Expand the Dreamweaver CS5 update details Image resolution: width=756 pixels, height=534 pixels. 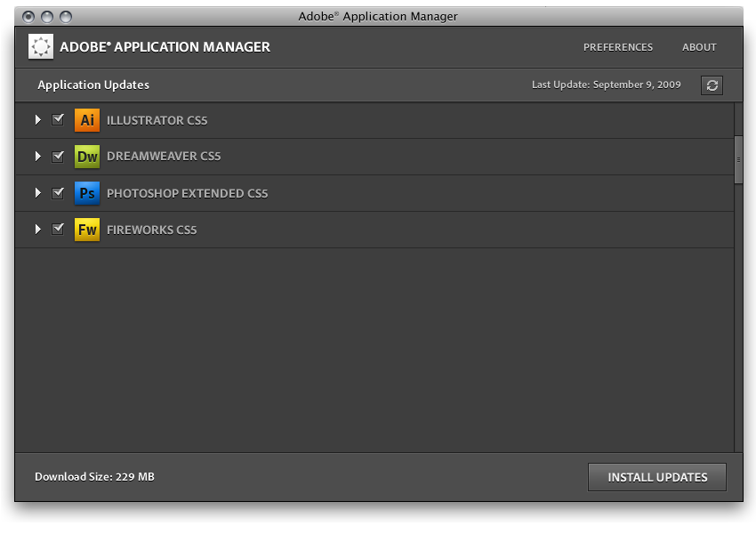38,157
